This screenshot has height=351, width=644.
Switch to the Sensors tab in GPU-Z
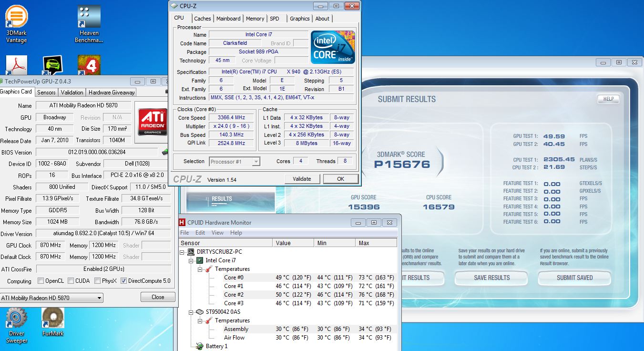[x=46, y=93]
